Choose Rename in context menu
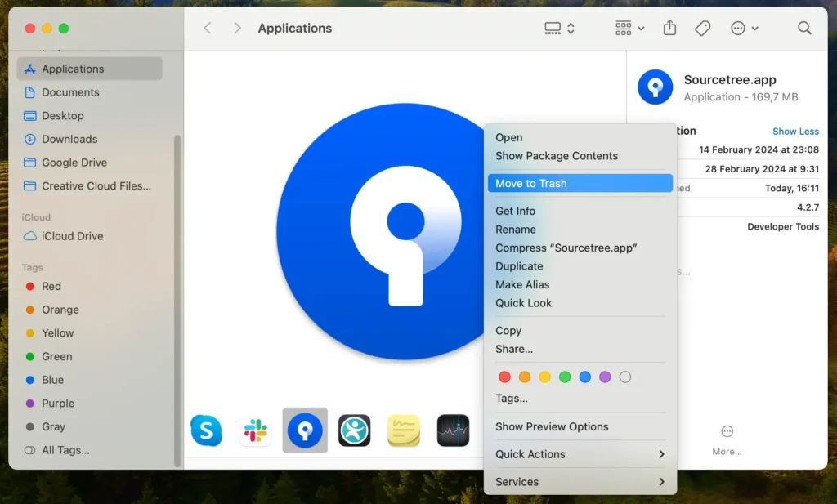Image resolution: width=837 pixels, height=504 pixels. (x=580, y=230)
